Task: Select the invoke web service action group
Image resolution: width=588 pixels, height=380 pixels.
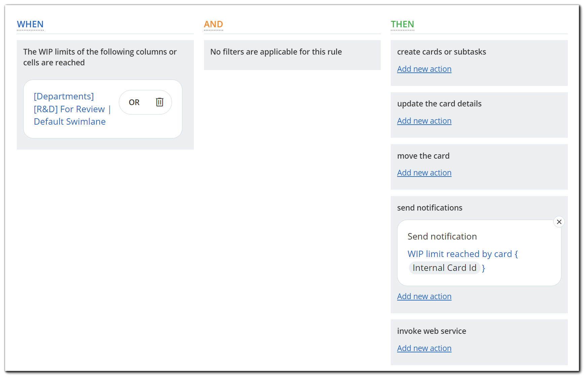Action: point(432,331)
